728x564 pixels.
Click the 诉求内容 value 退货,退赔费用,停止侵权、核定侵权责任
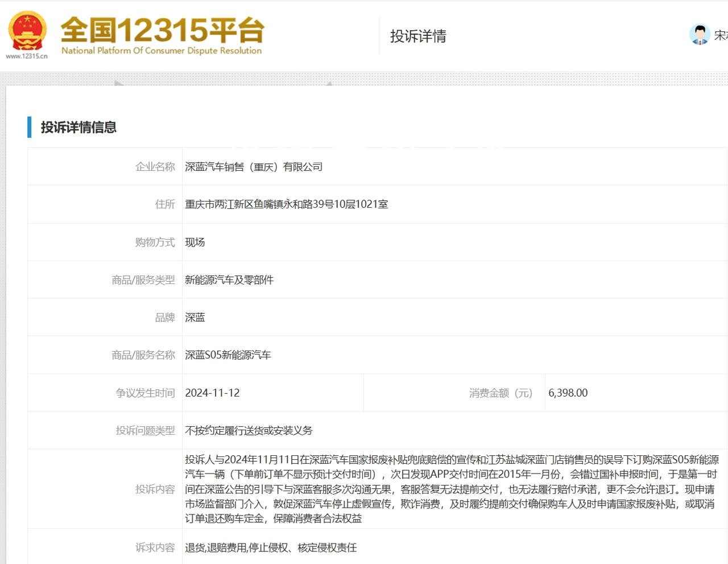pos(271,548)
